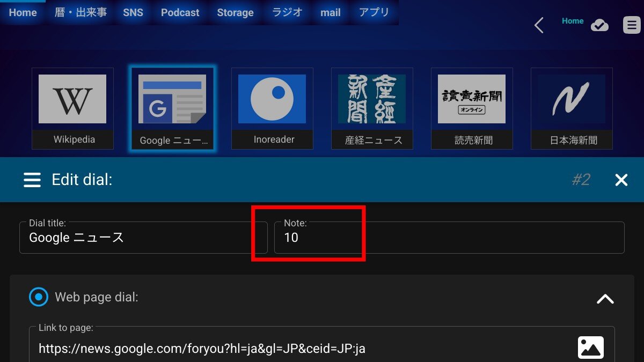
Task: Click the Home breadcrumb link
Action: [573, 21]
